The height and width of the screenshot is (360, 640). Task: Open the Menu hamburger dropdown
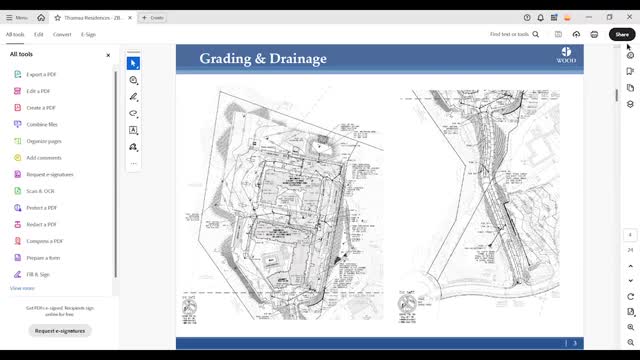[x=17, y=18]
